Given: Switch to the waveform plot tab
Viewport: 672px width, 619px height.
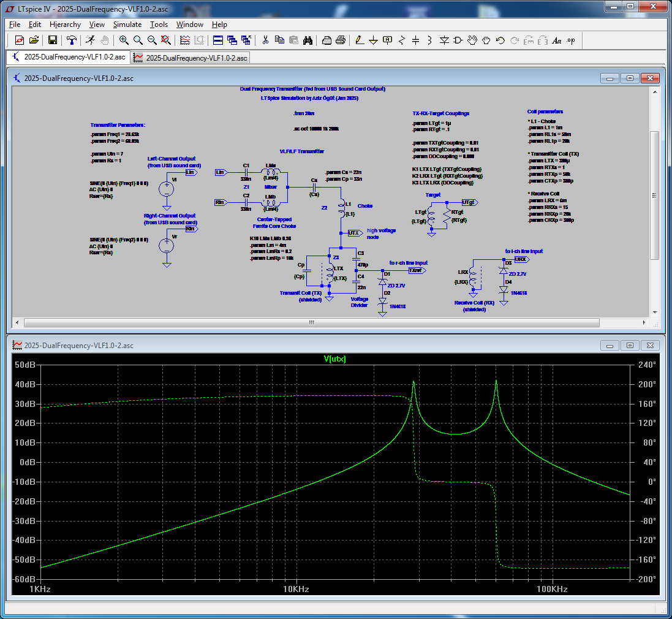Looking at the screenshot, I should pyautogui.click(x=191, y=58).
